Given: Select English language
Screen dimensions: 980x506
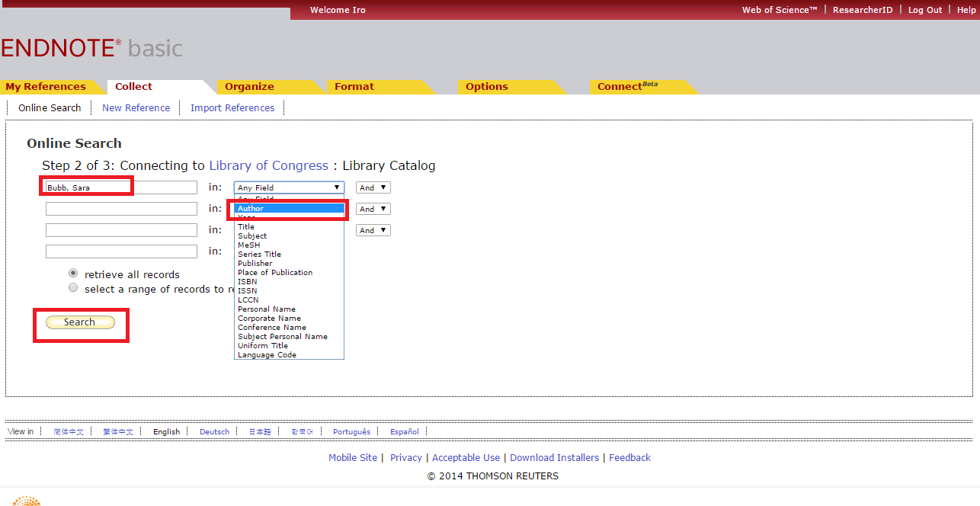Looking at the screenshot, I should coord(167,431).
